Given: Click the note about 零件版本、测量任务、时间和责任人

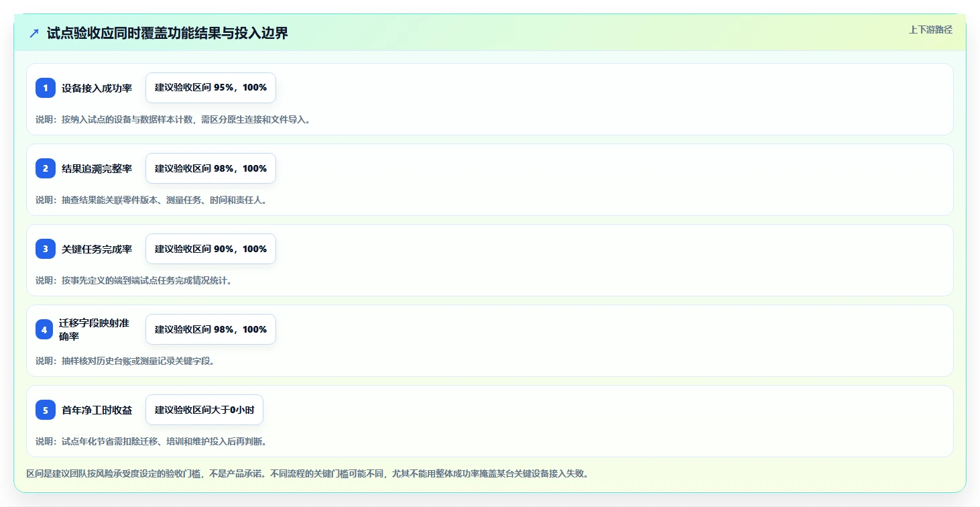Looking at the screenshot, I should pyautogui.click(x=153, y=200).
